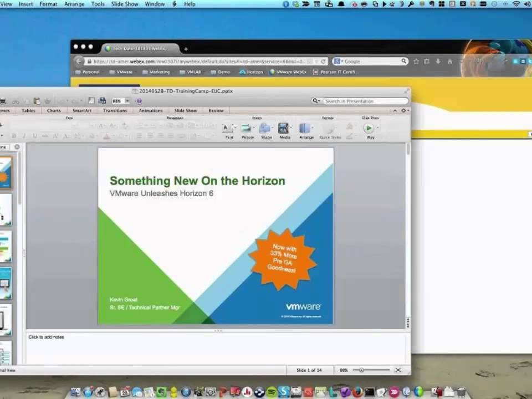Click the Firefox back arrow button
The width and height of the screenshot is (532, 399).
point(79,61)
